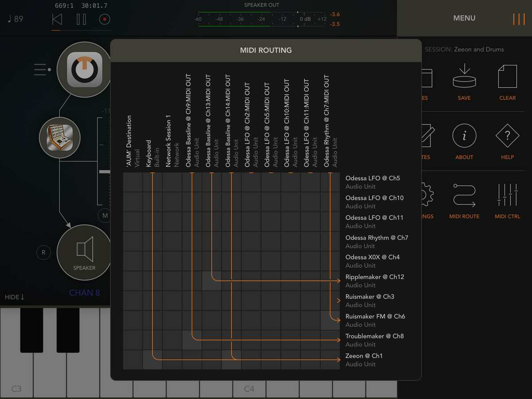Image resolution: width=532 pixels, height=399 pixels.
Task: Hide the keyboard with HIDE button
Action: (x=15, y=297)
